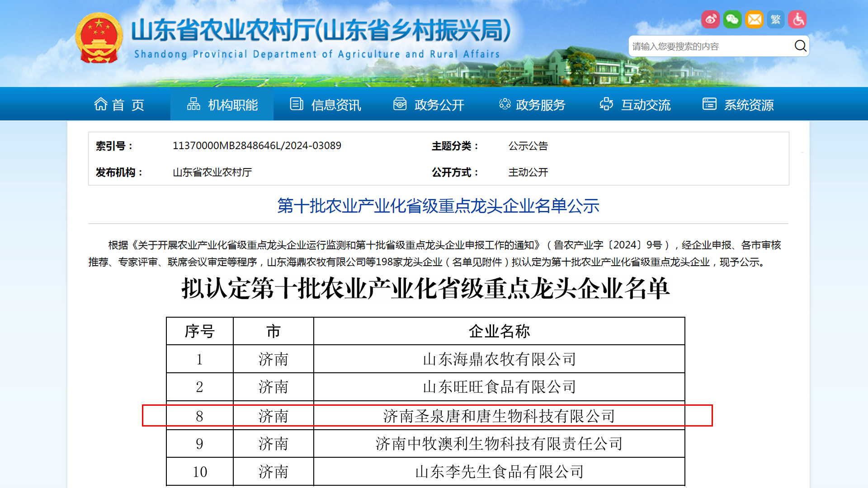Click the orange email envelope icon
Viewport: 868px width, 488px height.
[754, 19]
